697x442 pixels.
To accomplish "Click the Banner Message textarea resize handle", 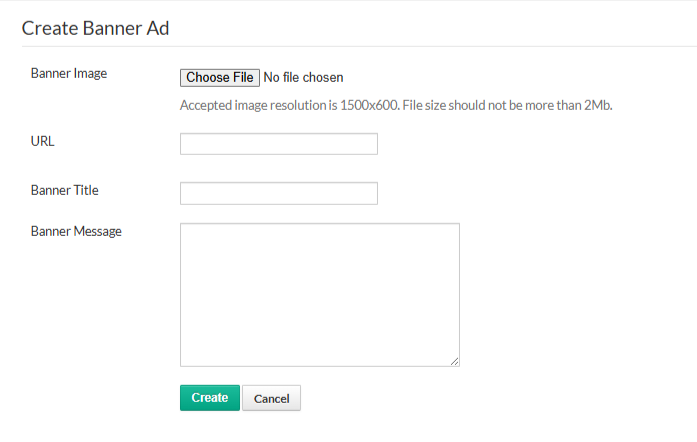I will (455, 361).
